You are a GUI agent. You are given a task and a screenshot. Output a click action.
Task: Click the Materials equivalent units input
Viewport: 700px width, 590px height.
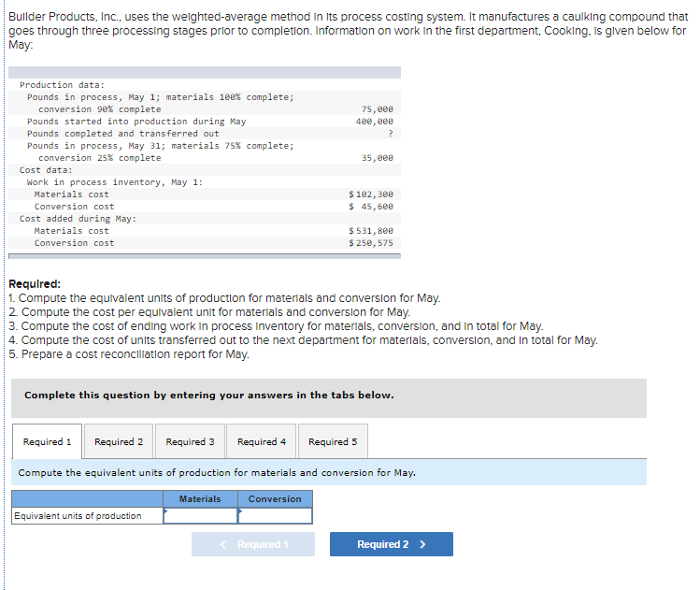200,515
